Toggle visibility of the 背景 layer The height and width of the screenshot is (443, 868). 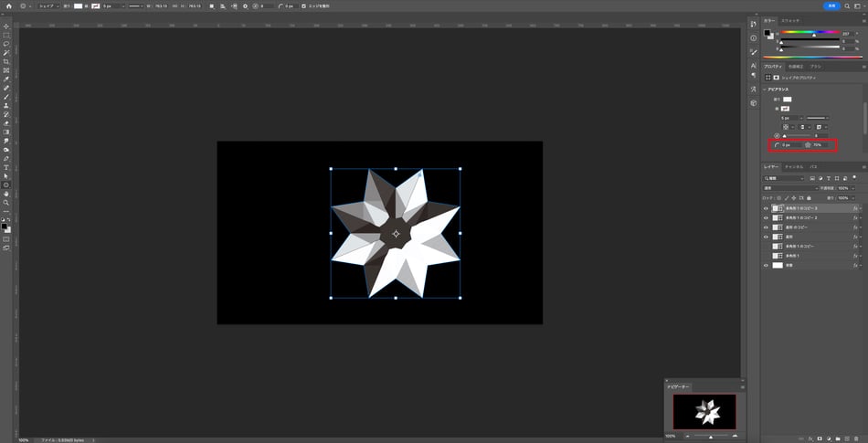766,266
